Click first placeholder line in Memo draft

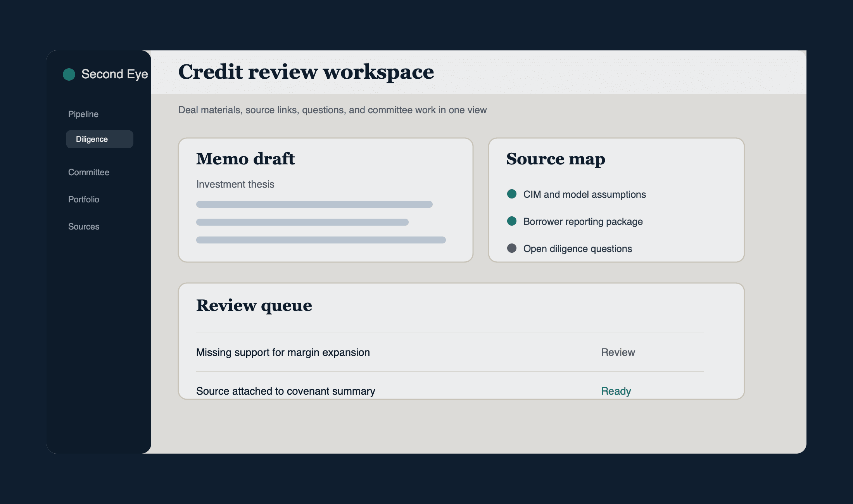[314, 204]
